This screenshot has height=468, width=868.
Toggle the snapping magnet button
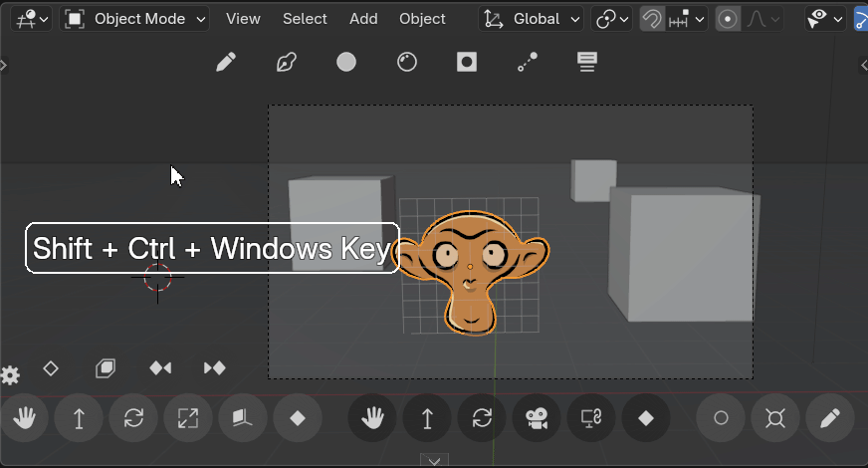point(652,19)
